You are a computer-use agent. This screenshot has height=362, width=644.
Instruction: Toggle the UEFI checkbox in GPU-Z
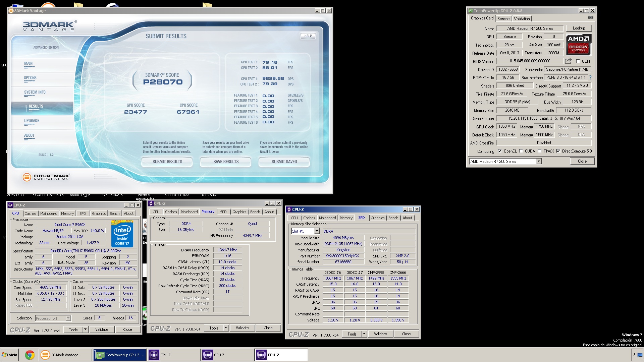point(578,61)
